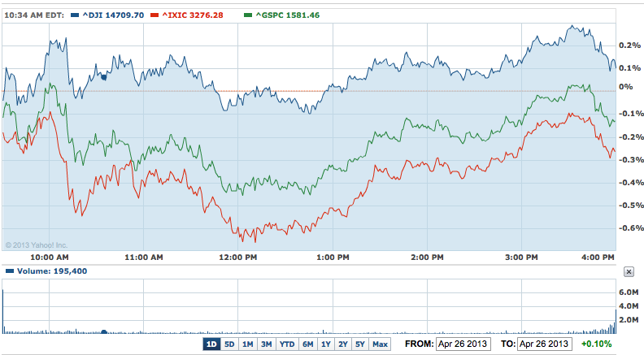The height and width of the screenshot is (355, 644).
Task: Close the Volume panel with the x button
Action: (629, 271)
